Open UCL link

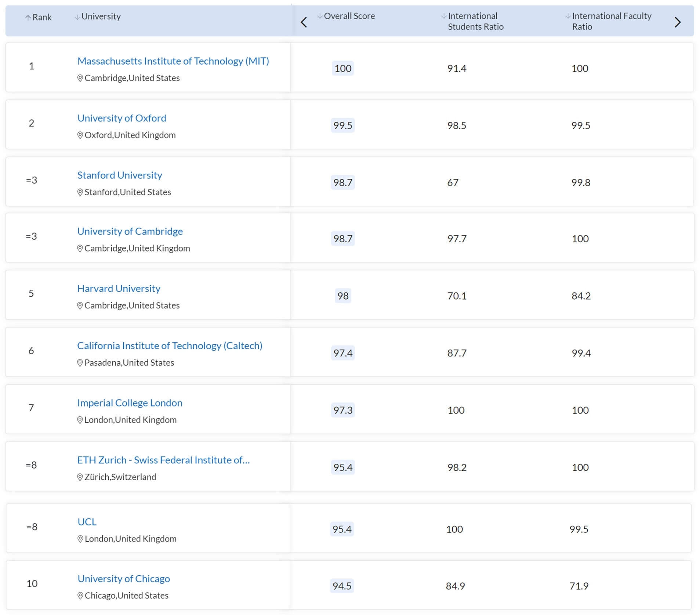click(x=87, y=522)
